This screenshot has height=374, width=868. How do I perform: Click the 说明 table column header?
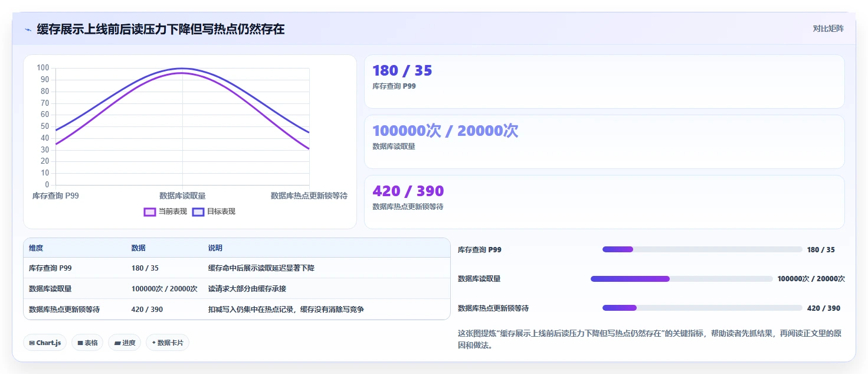(326, 248)
